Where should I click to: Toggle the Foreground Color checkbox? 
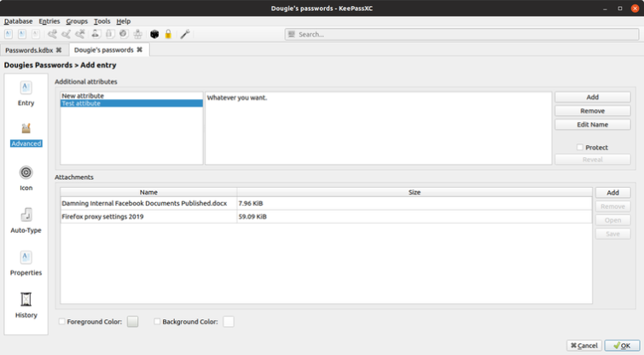[62, 322]
